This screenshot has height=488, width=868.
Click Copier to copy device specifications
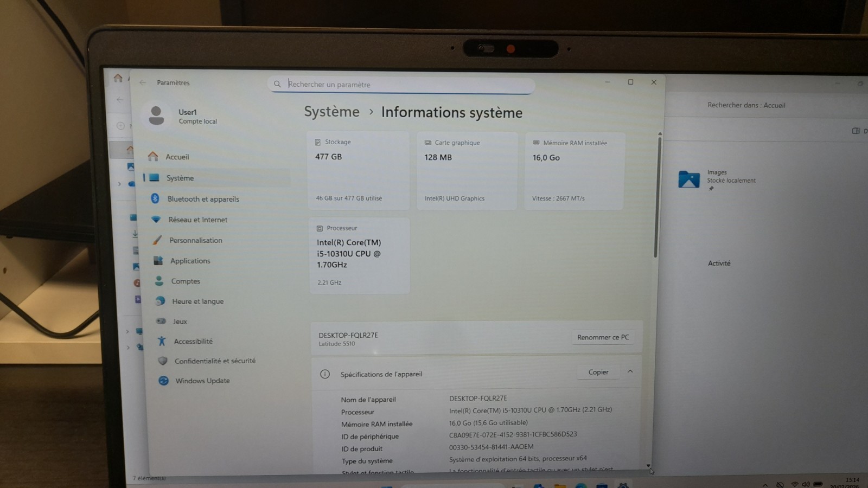(598, 372)
